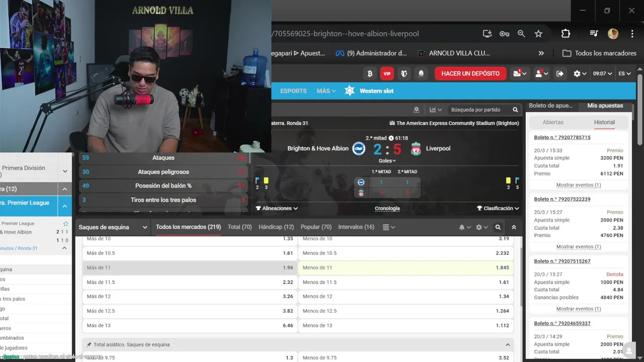
Task: Select the Menos de 11 odds 1.845
Action: coord(406,267)
